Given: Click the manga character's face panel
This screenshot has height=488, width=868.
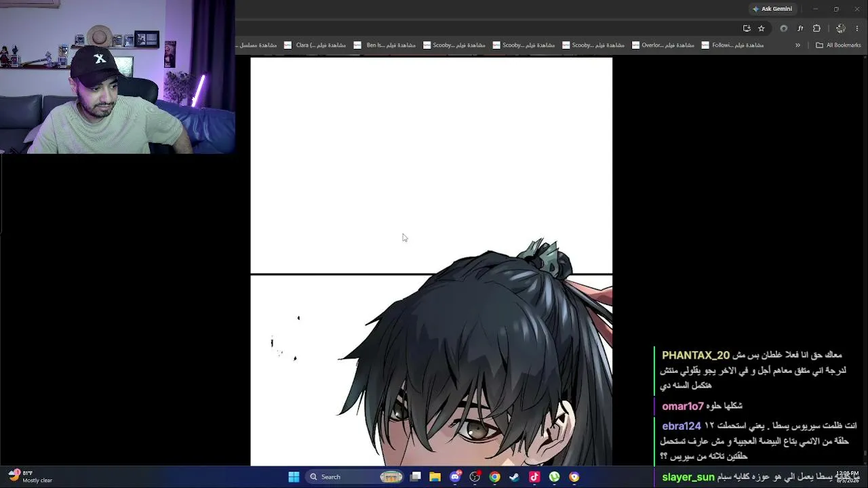Looking at the screenshot, I should click(x=431, y=371).
